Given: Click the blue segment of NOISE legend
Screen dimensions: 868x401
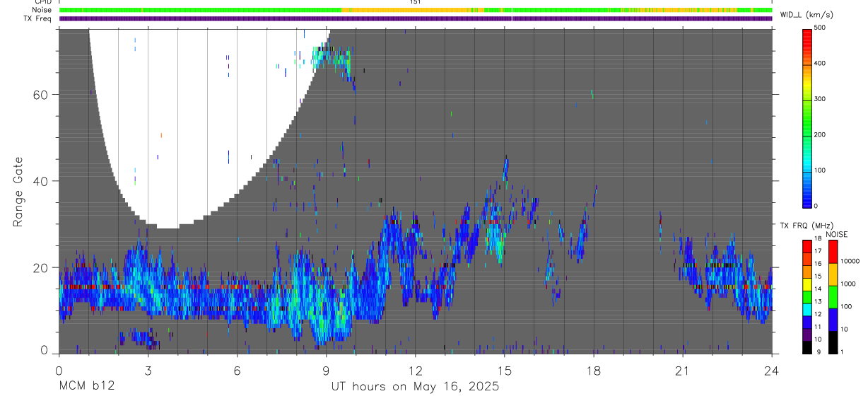Looking at the screenshot, I should 833,320.
